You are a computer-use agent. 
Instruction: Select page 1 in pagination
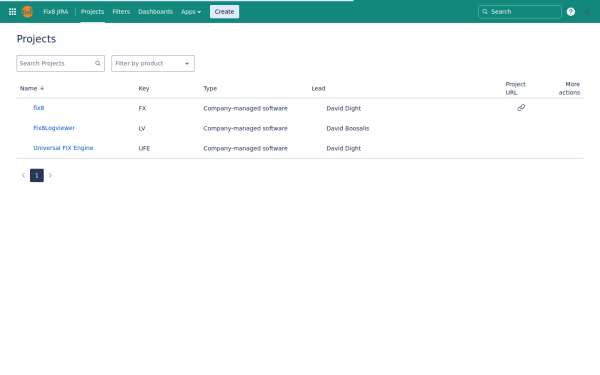[x=37, y=175]
